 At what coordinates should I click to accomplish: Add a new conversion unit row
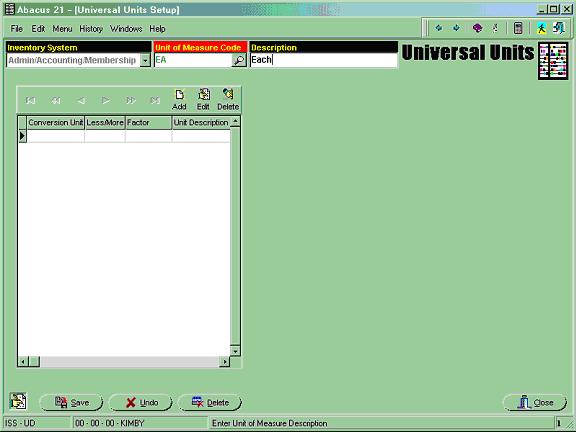pyautogui.click(x=179, y=100)
